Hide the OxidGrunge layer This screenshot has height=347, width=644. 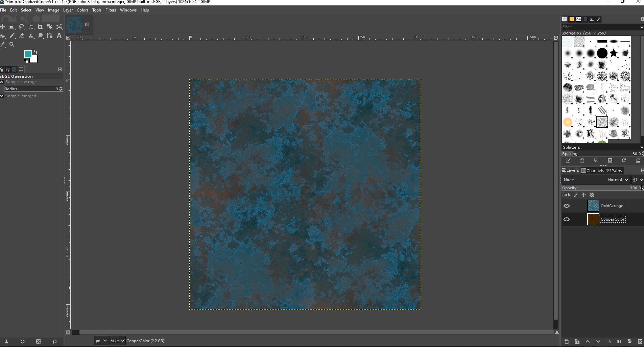[567, 206]
